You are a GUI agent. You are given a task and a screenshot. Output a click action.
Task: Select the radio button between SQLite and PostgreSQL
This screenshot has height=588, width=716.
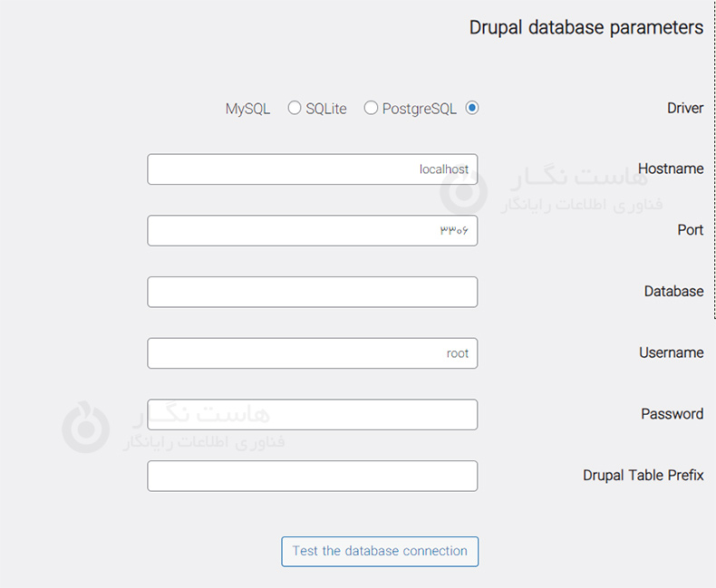[x=371, y=108]
